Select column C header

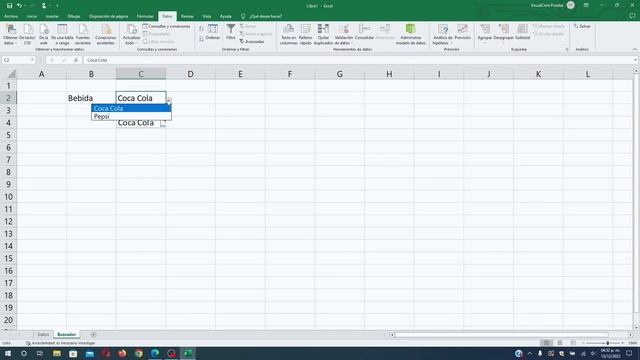click(141, 74)
